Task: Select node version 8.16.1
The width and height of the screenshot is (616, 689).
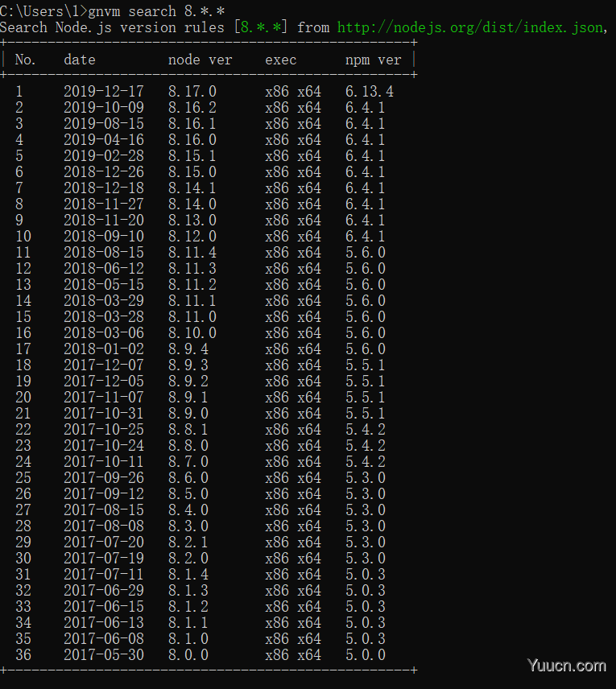Action: (x=192, y=123)
